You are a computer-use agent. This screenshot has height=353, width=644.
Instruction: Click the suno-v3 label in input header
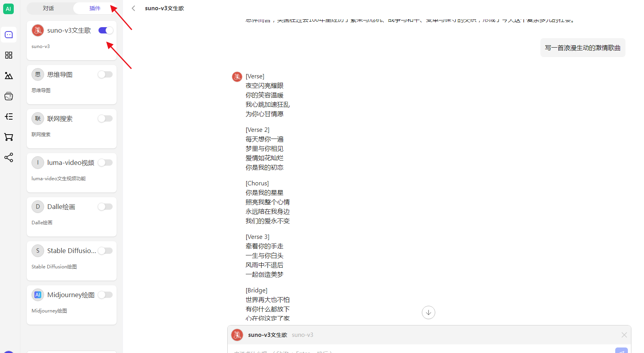point(303,335)
